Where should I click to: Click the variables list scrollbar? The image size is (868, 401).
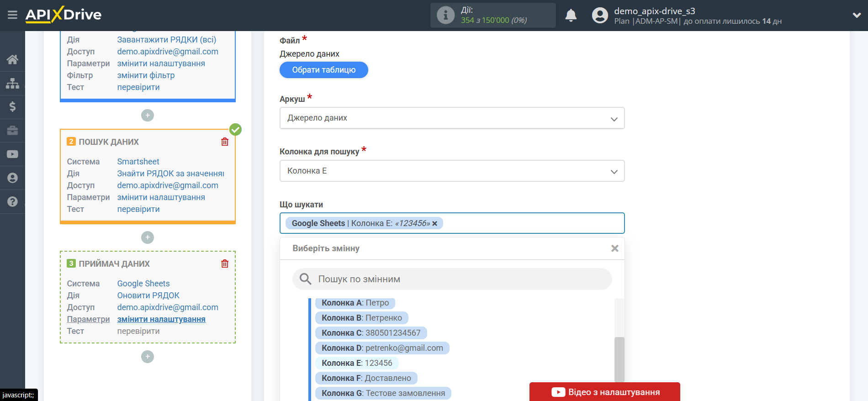click(619, 359)
